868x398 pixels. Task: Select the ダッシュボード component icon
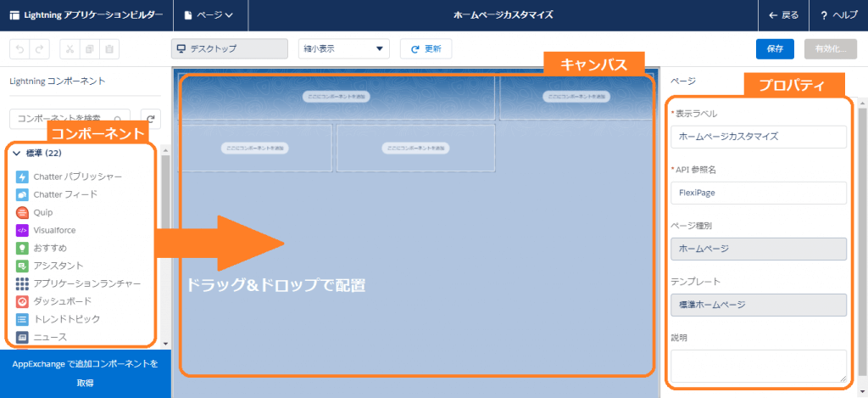(22, 301)
